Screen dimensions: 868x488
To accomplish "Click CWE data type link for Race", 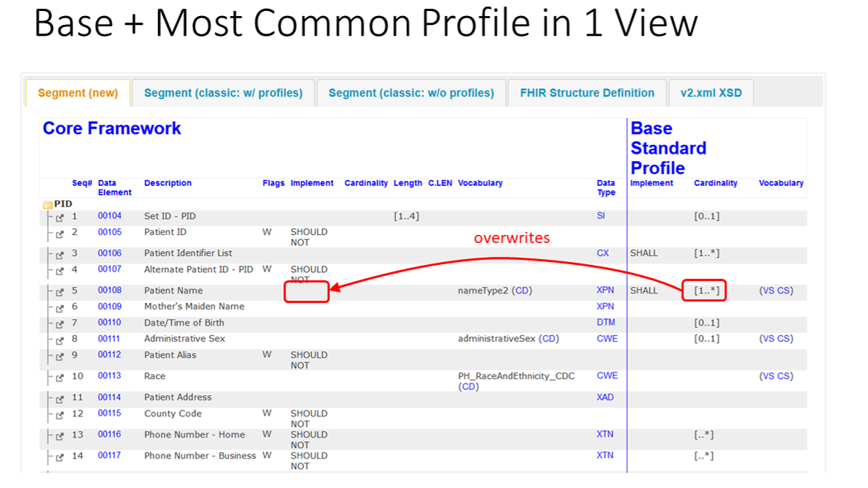I will 607,376.
